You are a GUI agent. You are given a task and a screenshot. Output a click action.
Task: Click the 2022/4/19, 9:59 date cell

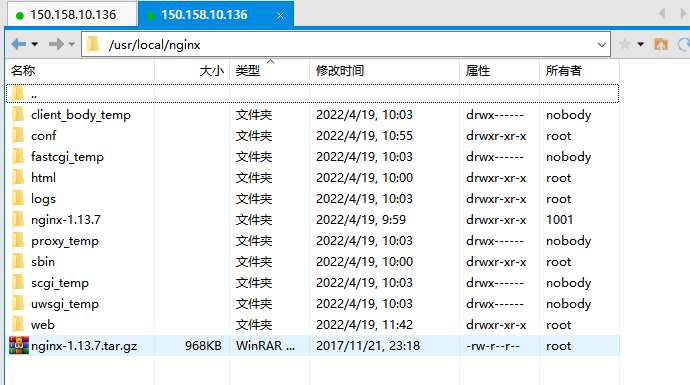(361, 220)
